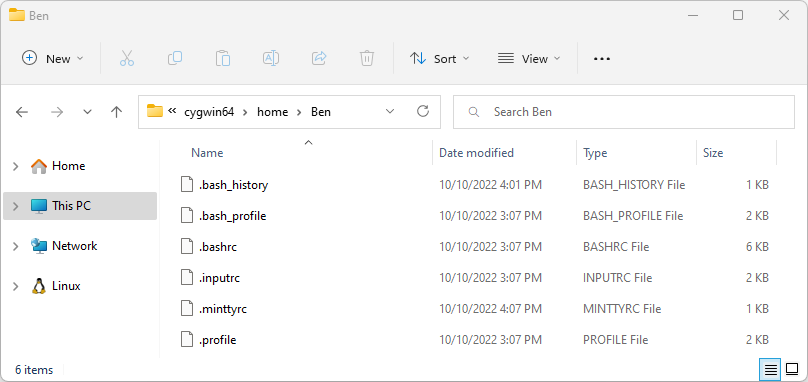
Task: Click the Delete trash can icon
Action: click(366, 58)
